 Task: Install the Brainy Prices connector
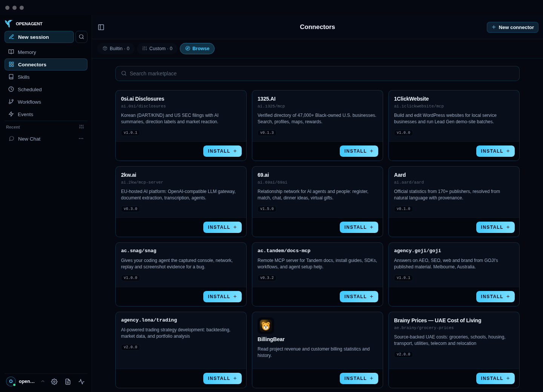pos(495,378)
